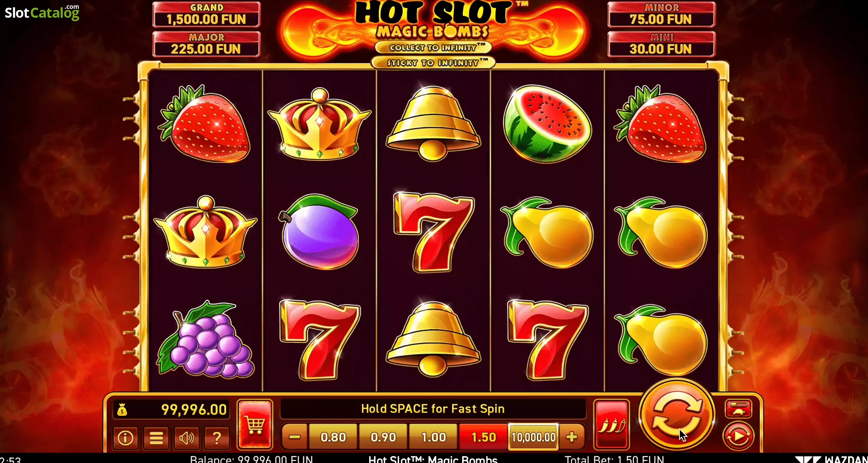Increase the bet with the plus button

pyautogui.click(x=572, y=437)
